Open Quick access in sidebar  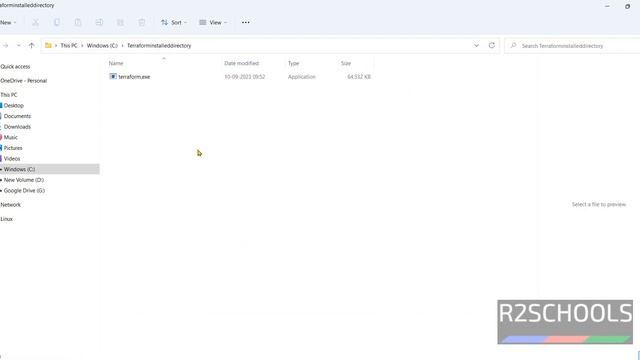(15, 66)
